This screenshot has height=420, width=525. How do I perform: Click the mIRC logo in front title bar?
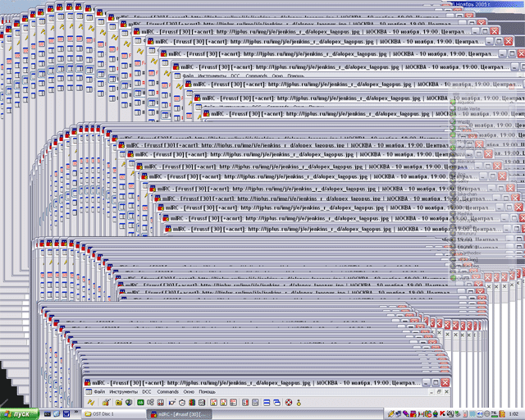(88, 382)
